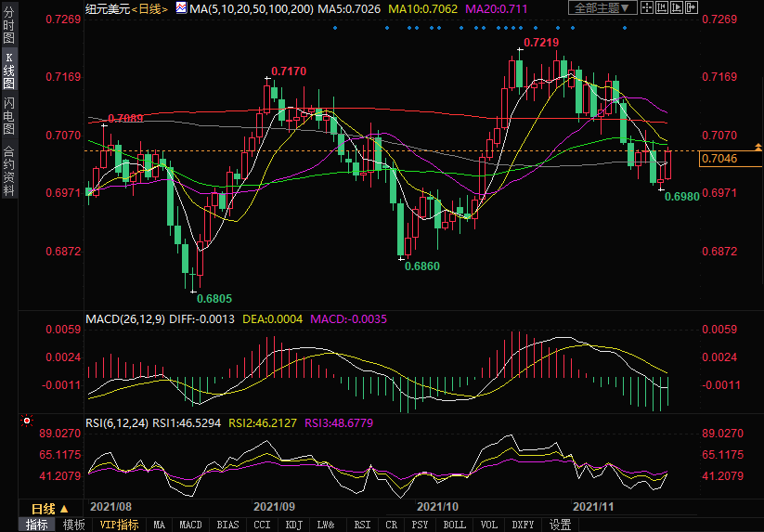Screen dimensions: 764x532
Task: Expand the 日线 period selector at bottom
Action: (x=50, y=509)
